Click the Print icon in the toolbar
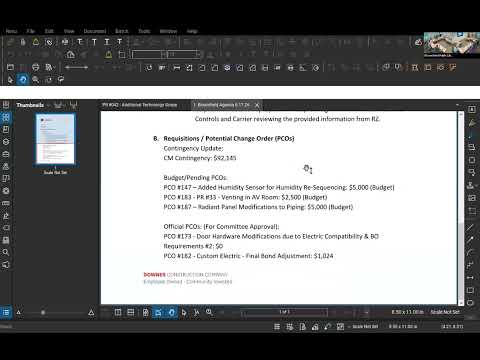 pos(35,67)
